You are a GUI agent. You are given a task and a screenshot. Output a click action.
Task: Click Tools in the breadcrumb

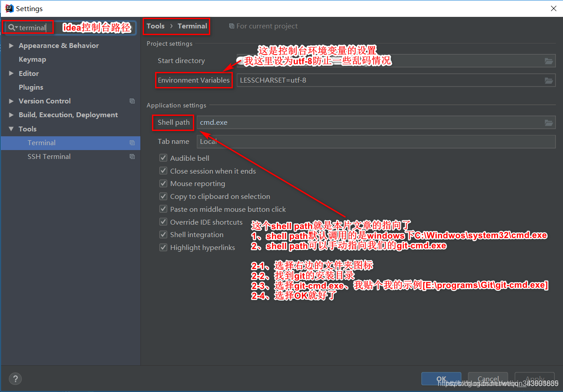[156, 26]
